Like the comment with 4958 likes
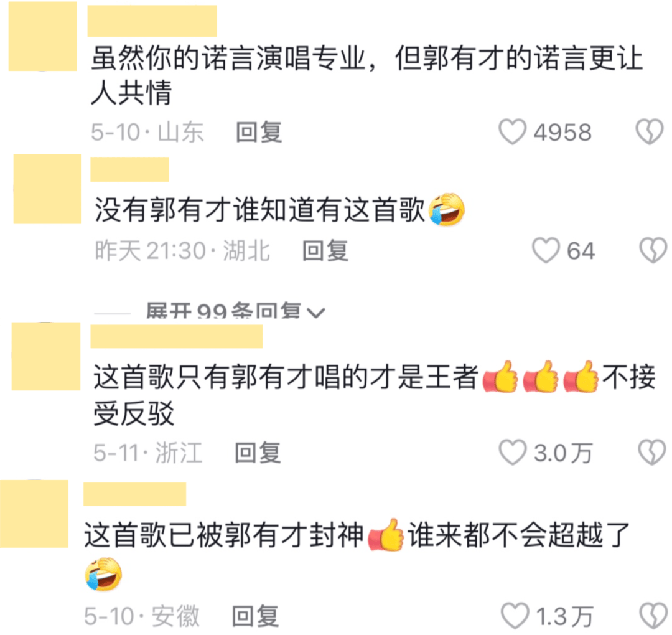672x635 pixels. (513, 131)
